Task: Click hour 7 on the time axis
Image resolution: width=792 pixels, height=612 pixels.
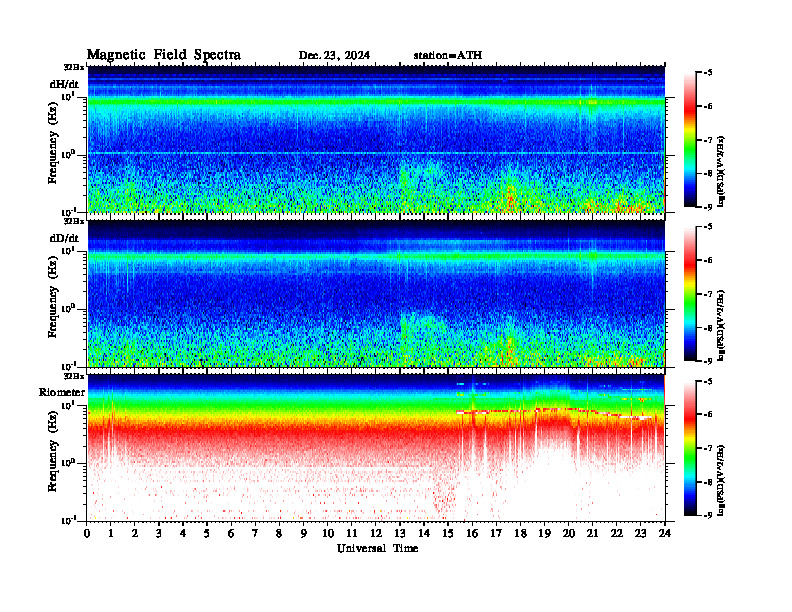Action: (256, 533)
